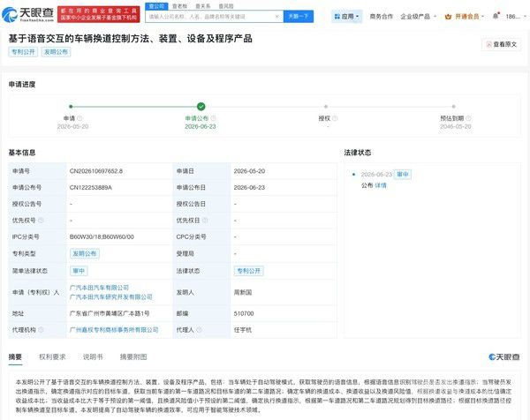This screenshot has height=420, width=530.
Task: Switch to the 权利要求 tab
Action: click(52, 356)
